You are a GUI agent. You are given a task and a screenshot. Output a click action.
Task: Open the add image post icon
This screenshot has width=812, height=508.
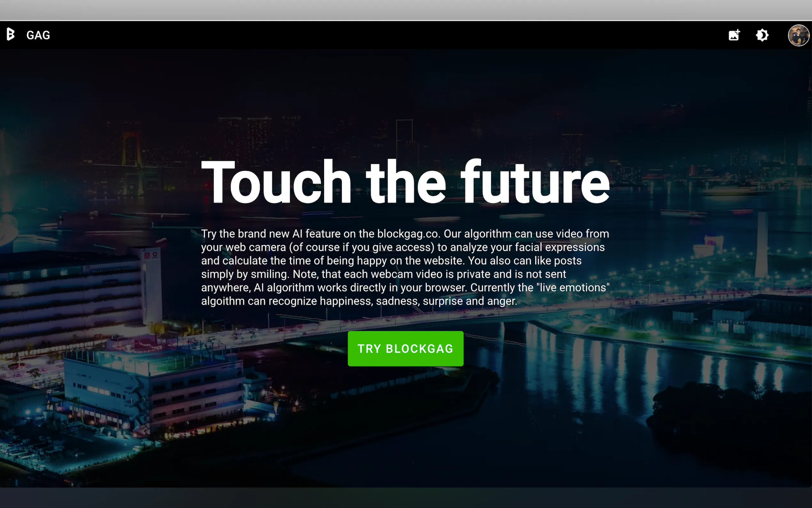point(734,35)
